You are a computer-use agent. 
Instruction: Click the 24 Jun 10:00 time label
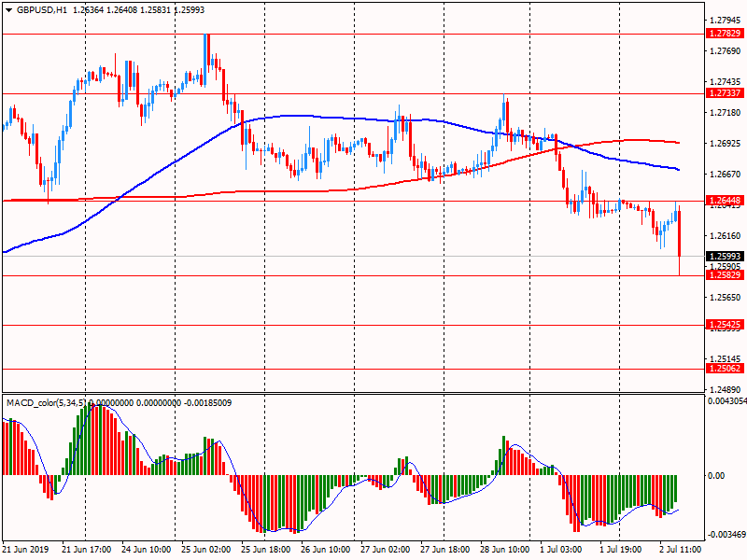click(147, 549)
